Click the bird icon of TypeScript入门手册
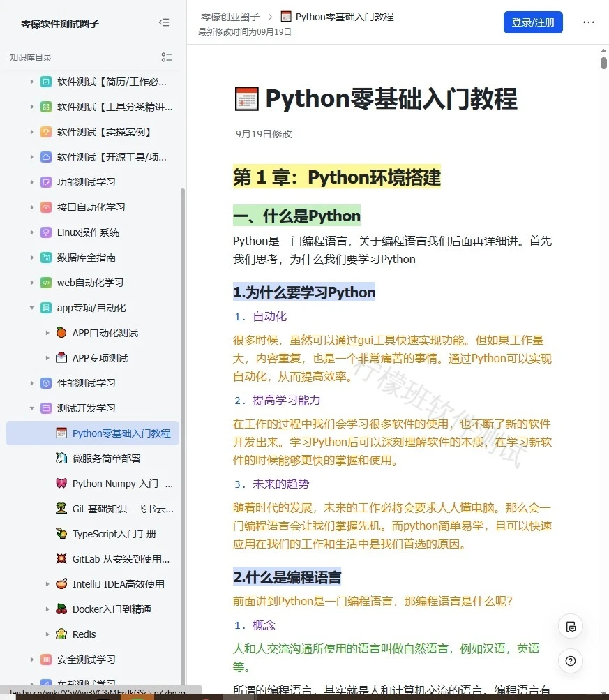Image resolution: width=609 pixels, height=700 pixels. pos(61,533)
